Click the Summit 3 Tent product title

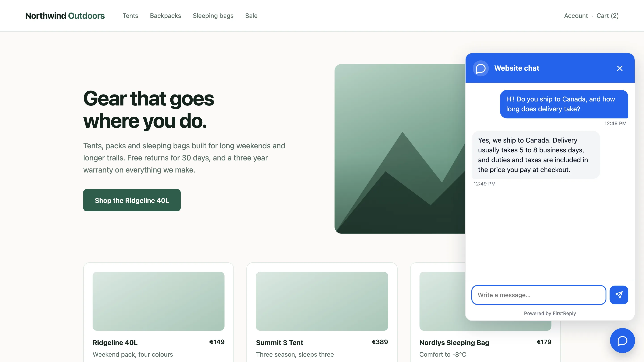coord(280,342)
